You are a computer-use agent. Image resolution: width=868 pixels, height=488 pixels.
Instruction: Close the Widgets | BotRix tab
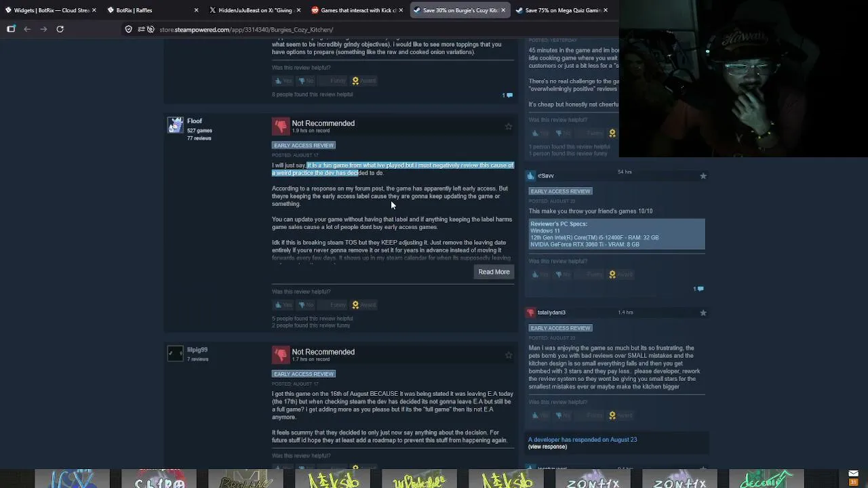pyautogui.click(x=94, y=10)
